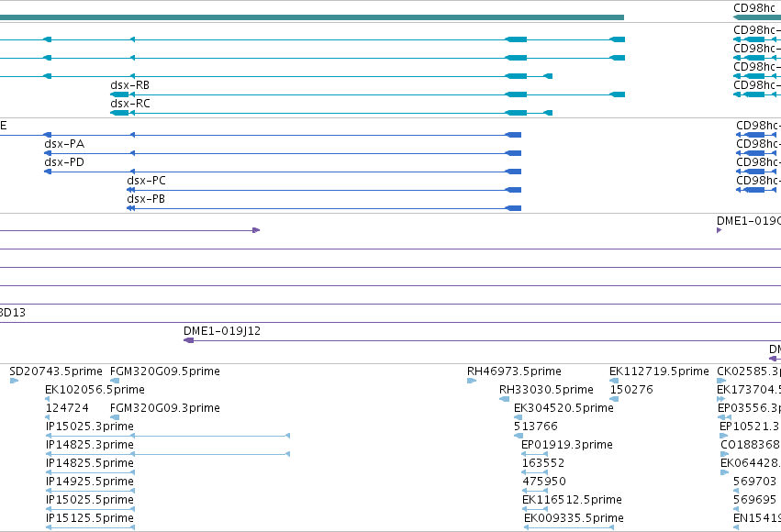The width and height of the screenshot is (781, 532).
Task: Click the DME1-019J12 arrowhead glyph
Action: point(189,340)
